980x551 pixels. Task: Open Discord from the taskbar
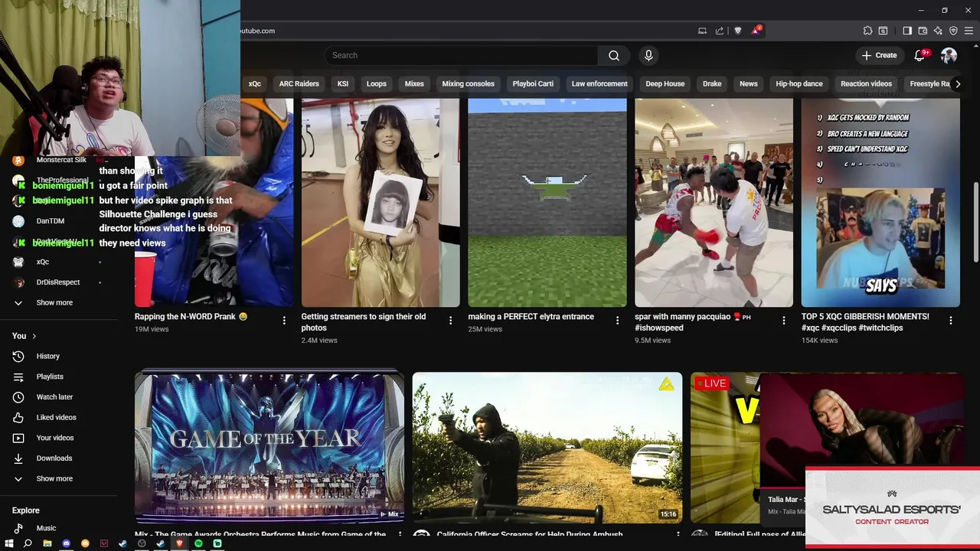(67, 543)
